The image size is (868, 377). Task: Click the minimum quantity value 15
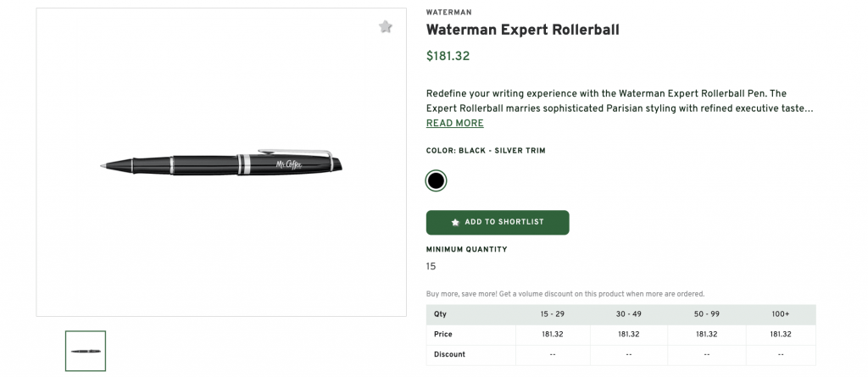(x=431, y=266)
